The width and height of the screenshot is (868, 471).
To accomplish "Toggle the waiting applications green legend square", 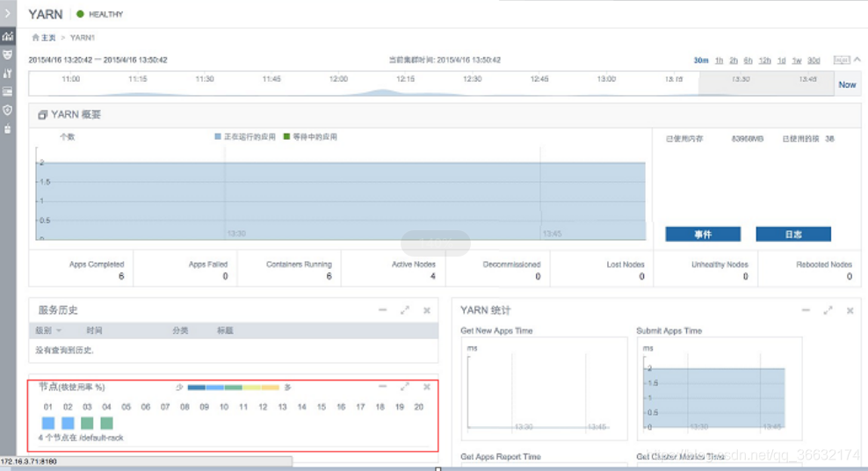I will 286,137.
